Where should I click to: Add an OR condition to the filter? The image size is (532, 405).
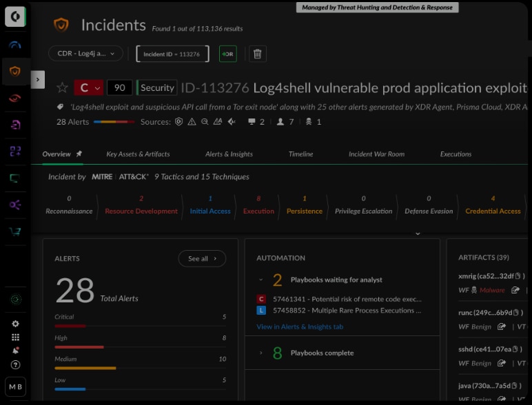coord(227,54)
